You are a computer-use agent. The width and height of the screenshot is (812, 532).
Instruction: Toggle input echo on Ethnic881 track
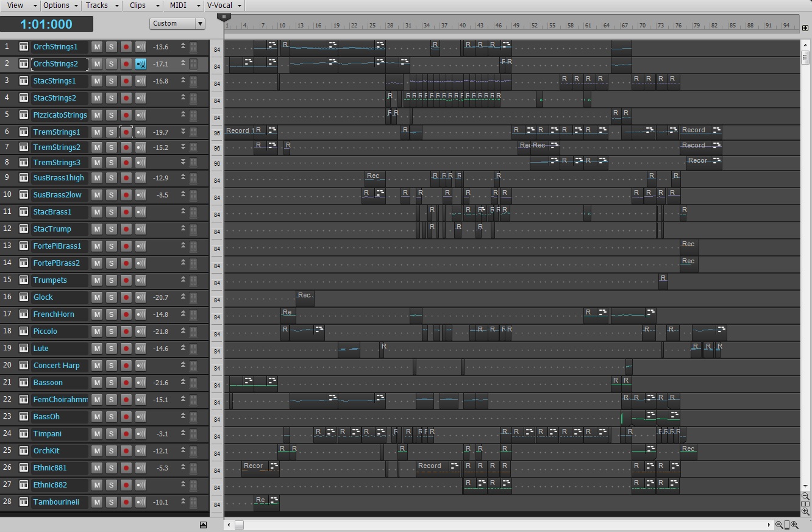(x=141, y=468)
